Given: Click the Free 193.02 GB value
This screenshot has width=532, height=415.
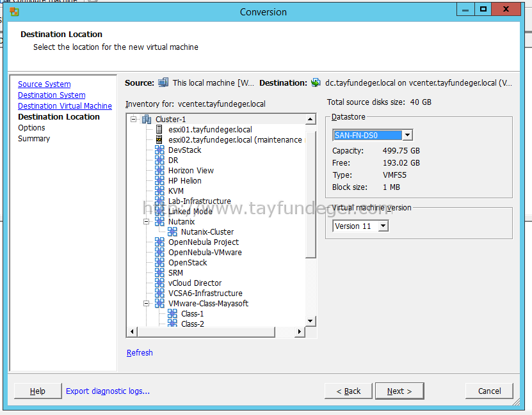Looking at the screenshot, I should 401,162.
